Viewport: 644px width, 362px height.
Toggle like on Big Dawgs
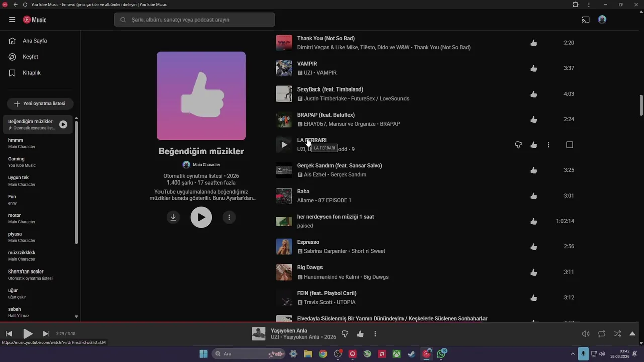[534, 272]
